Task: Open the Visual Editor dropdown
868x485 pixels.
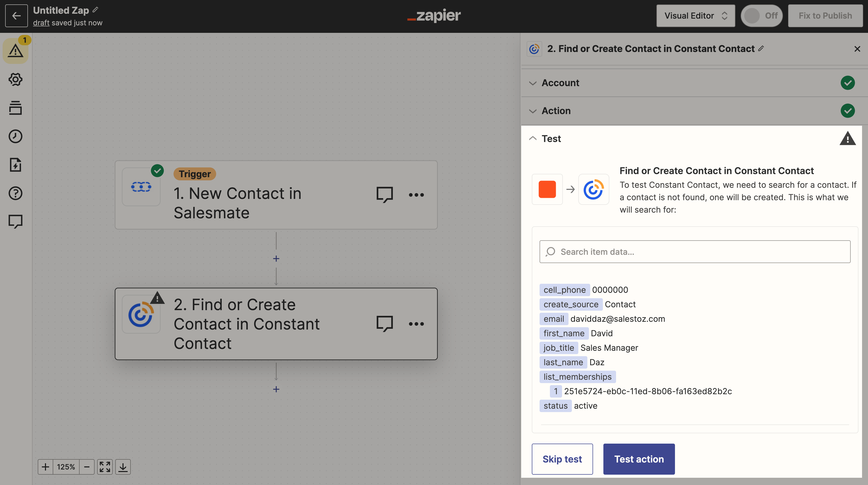Action: tap(695, 16)
